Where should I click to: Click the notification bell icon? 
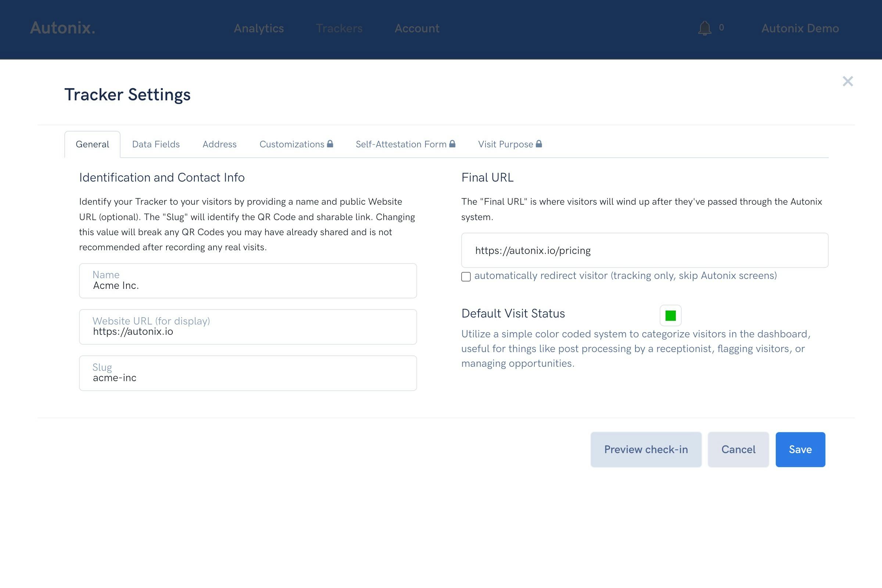pyautogui.click(x=705, y=28)
